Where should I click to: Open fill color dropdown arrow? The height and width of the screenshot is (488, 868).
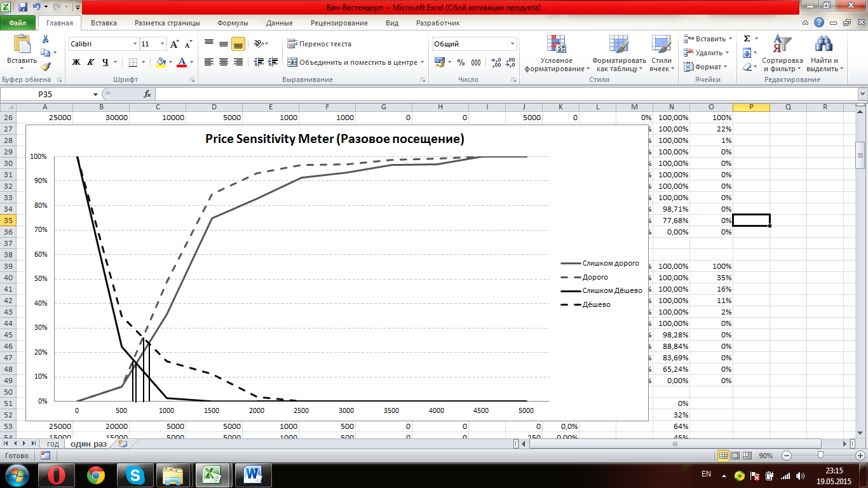point(170,62)
